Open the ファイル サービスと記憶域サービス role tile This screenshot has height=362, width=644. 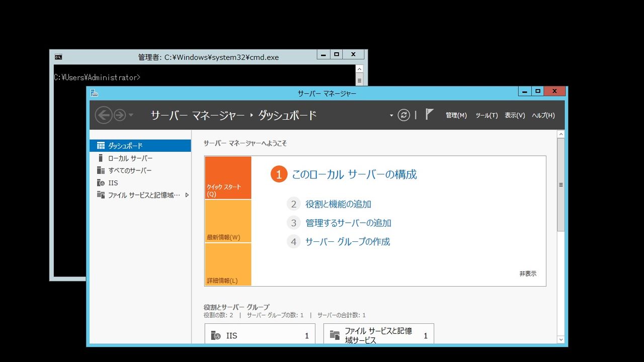378,335
